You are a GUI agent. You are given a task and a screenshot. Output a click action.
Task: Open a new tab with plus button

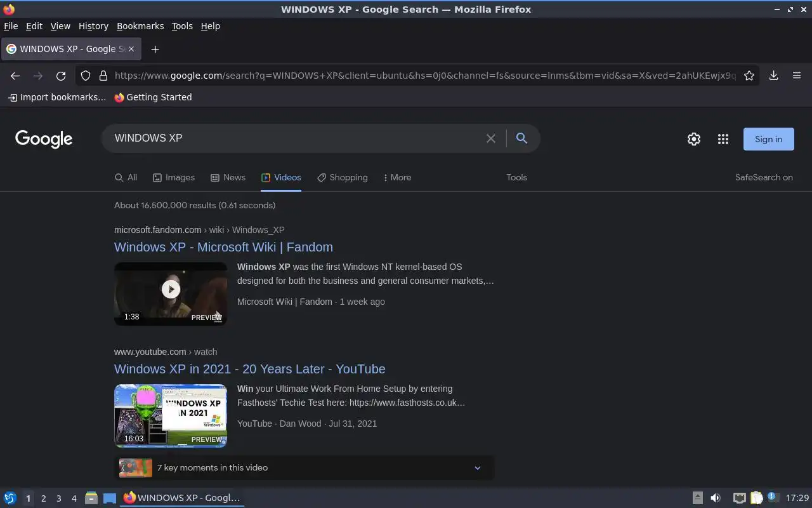[155, 49]
